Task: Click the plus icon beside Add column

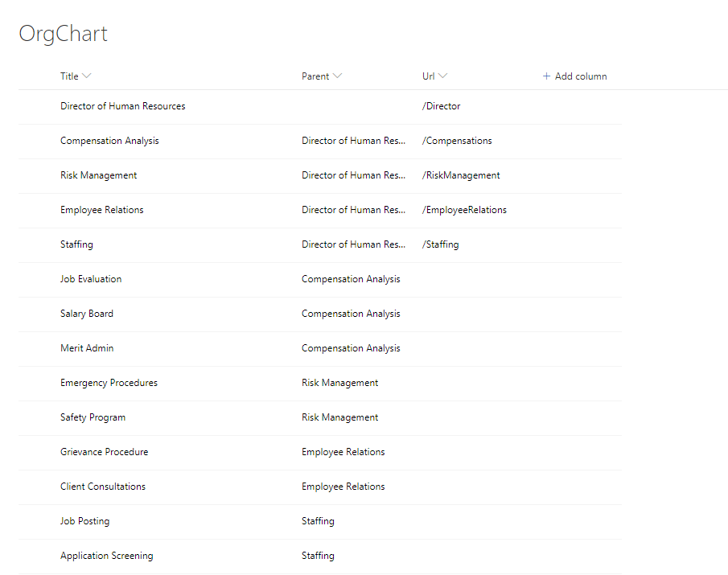Action: (x=546, y=76)
